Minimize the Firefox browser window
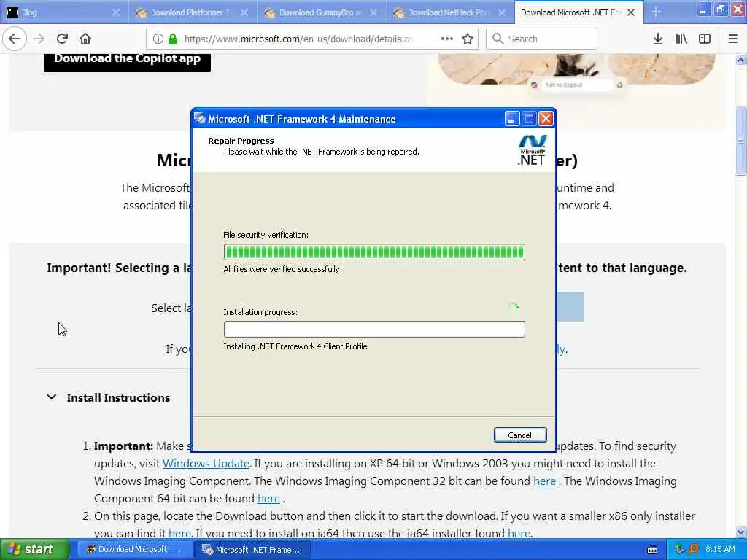This screenshot has width=747, height=560. coord(703,9)
